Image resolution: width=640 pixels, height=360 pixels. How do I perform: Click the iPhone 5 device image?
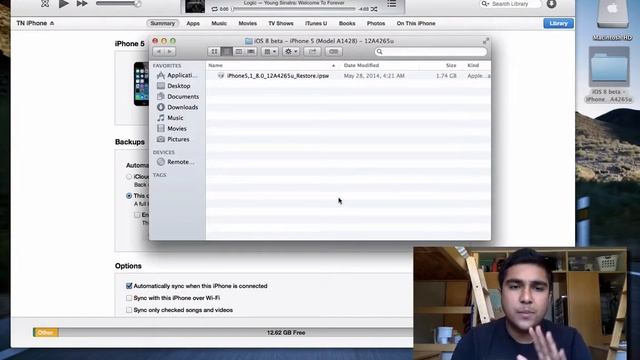pyautogui.click(x=141, y=84)
